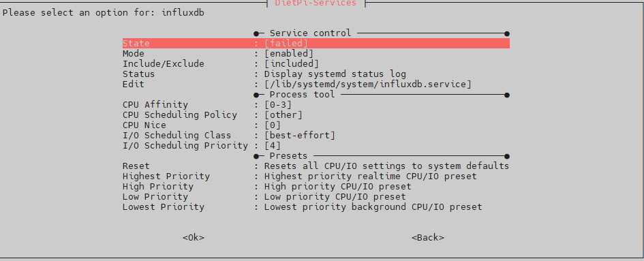This screenshot has height=261, width=644.
Task: Click the Process tool section header
Action: pos(303,95)
